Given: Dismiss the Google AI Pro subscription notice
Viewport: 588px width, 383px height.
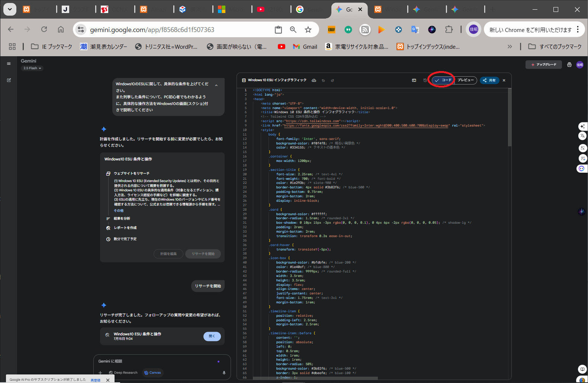Looking at the screenshot, I should (108, 380).
